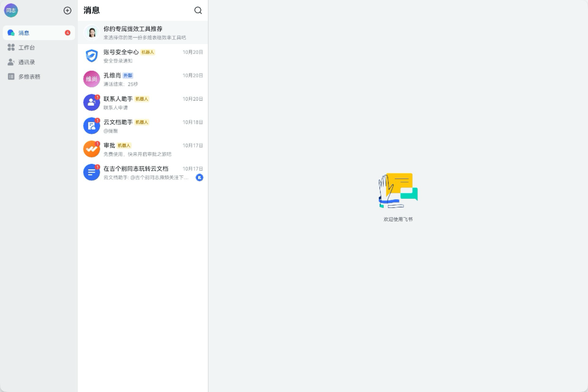Image resolution: width=588 pixels, height=392 pixels.
Task: Click the 联系人申请 preview text
Action: [115, 108]
